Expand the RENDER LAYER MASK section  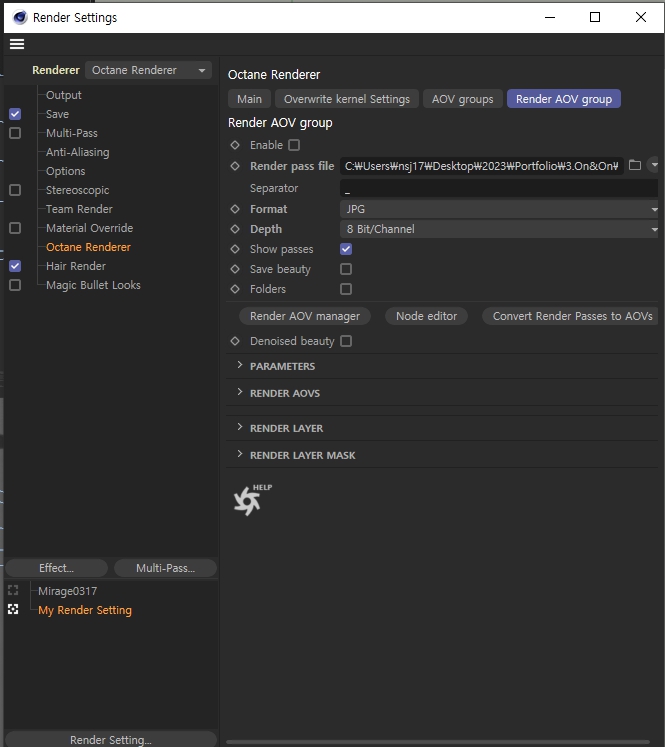(x=240, y=454)
